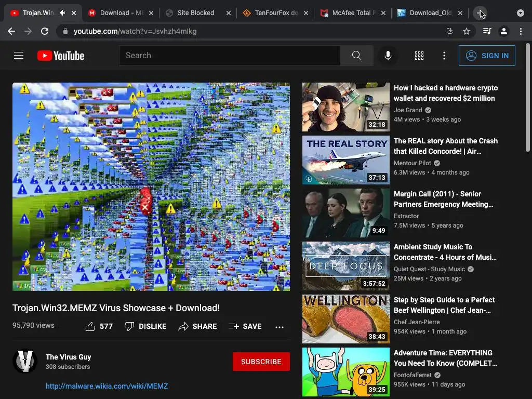Click the YouTube logo
532x399 pixels.
coord(61,56)
